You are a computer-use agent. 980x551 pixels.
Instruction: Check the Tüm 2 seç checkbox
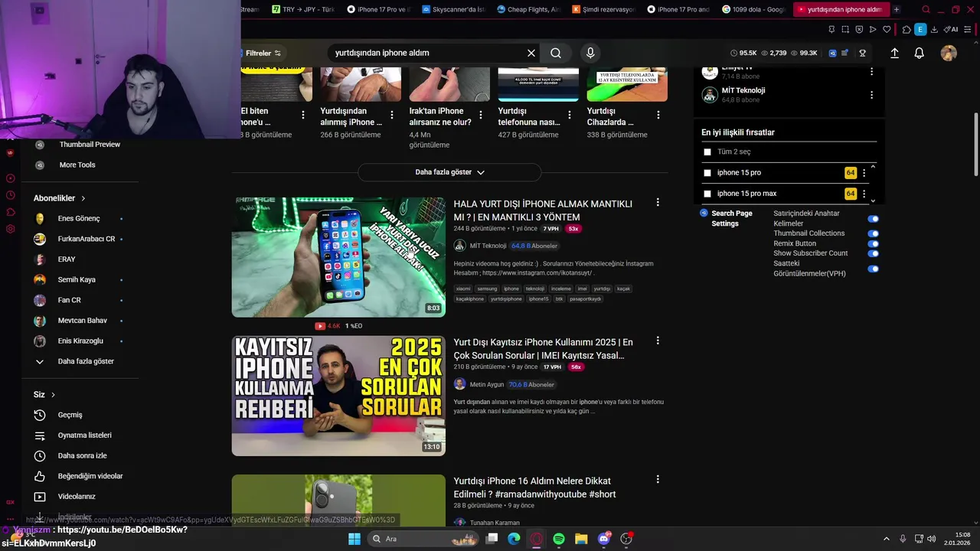tap(707, 152)
